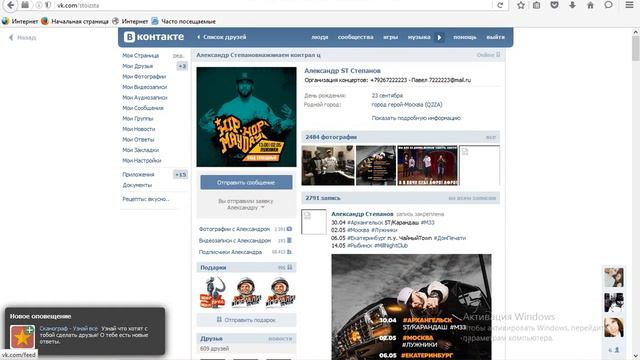The width and height of the screenshot is (640, 360).
Task: Bookmark this page with the star icon
Action: tap(521, 5)
